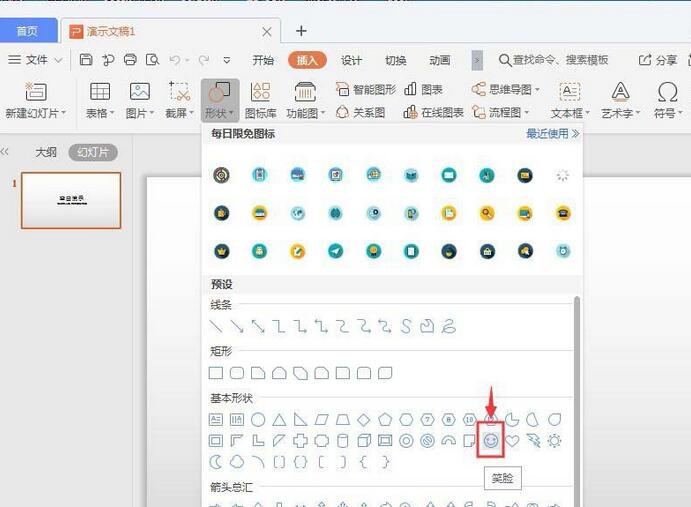
Task: Open the 思维导图 mind map dropdown
Action: tap(505, 89)
